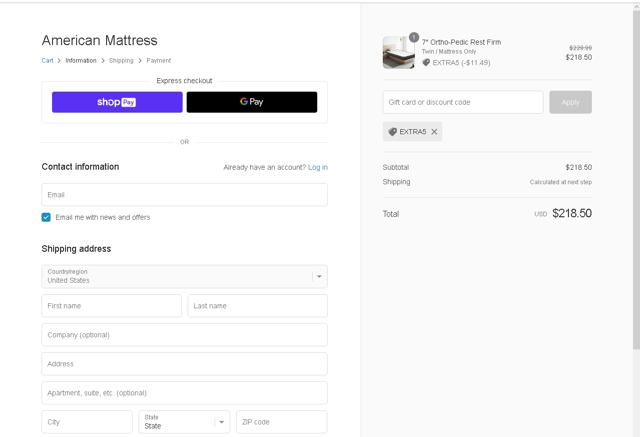640x437 pixels.
Task: Click the mattress product thumbnail
Action: [x=399, y=52]
